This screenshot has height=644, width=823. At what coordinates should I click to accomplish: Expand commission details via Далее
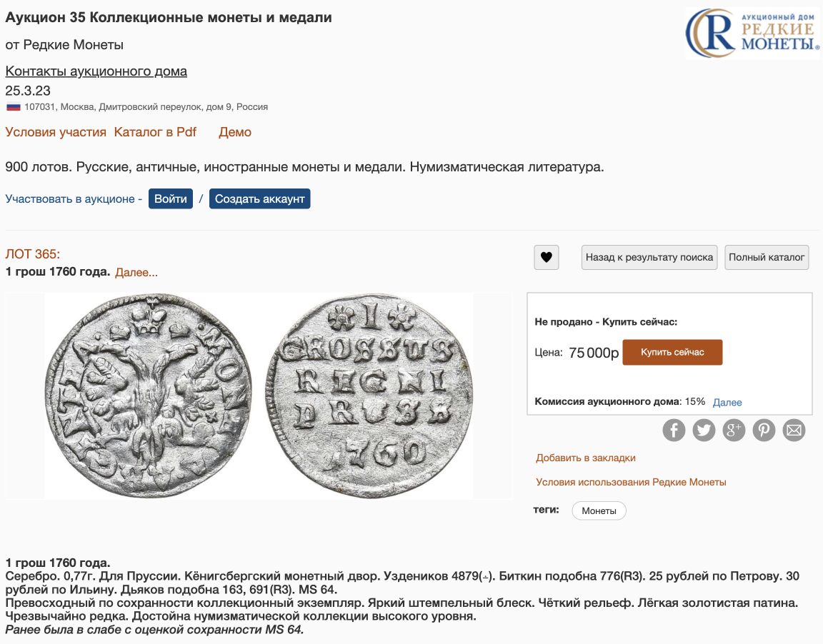[x=727, y=402]
